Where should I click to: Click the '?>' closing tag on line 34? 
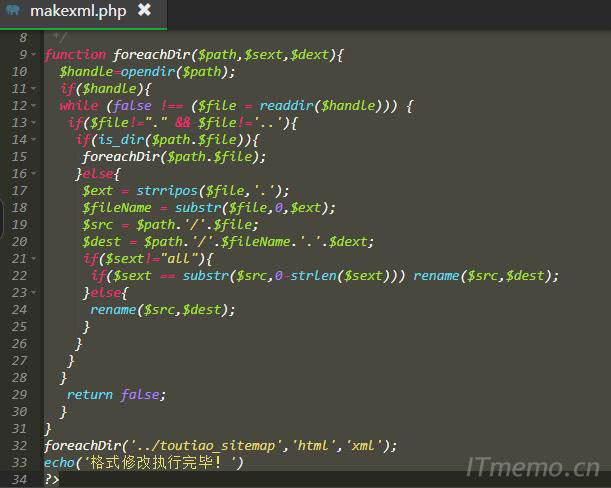pos(52,479)
